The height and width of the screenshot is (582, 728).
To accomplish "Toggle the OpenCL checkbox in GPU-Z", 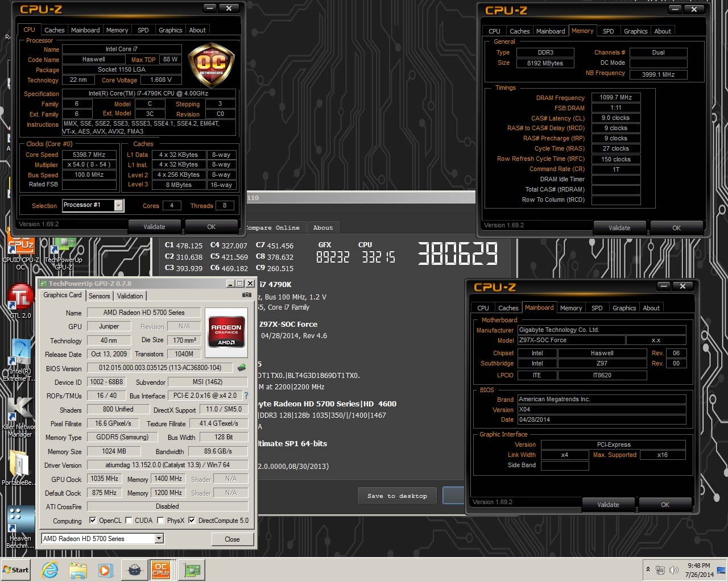I will (93, 520).
